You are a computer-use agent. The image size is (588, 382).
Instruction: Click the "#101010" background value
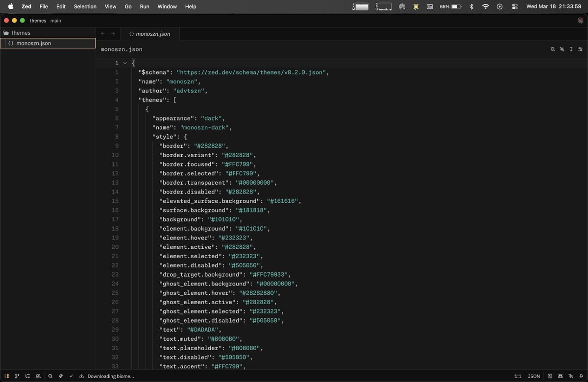point(224,219)
